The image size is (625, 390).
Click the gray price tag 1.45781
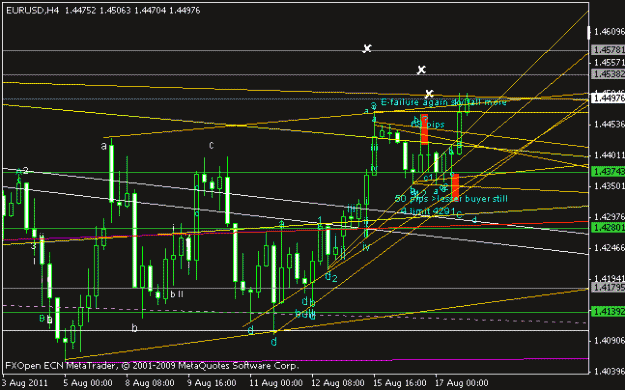pos(608,50)
